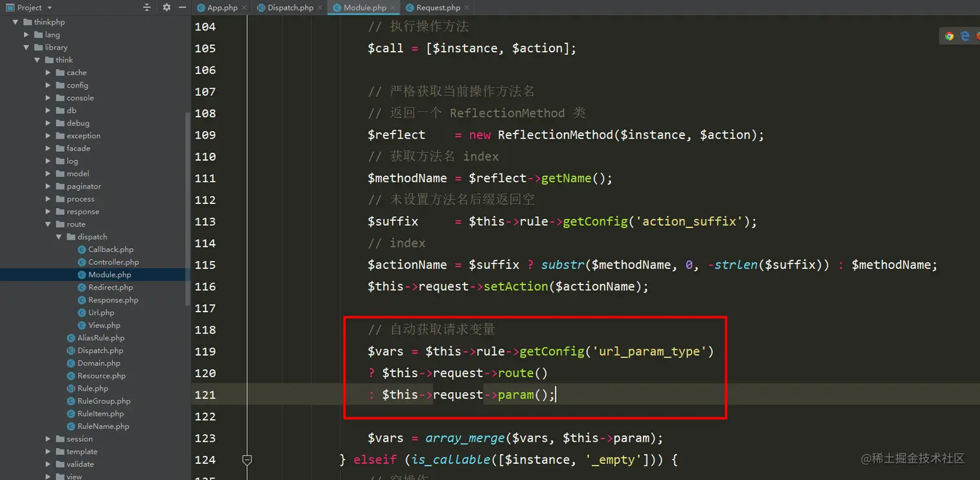Click the class icon beside Callback.php

click(82, 249)
